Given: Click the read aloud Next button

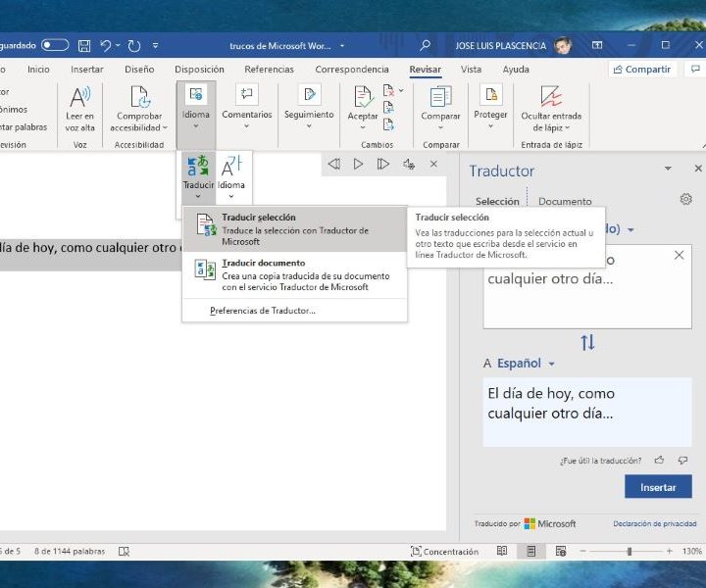Looking at the screenshot, I should 382,164.
